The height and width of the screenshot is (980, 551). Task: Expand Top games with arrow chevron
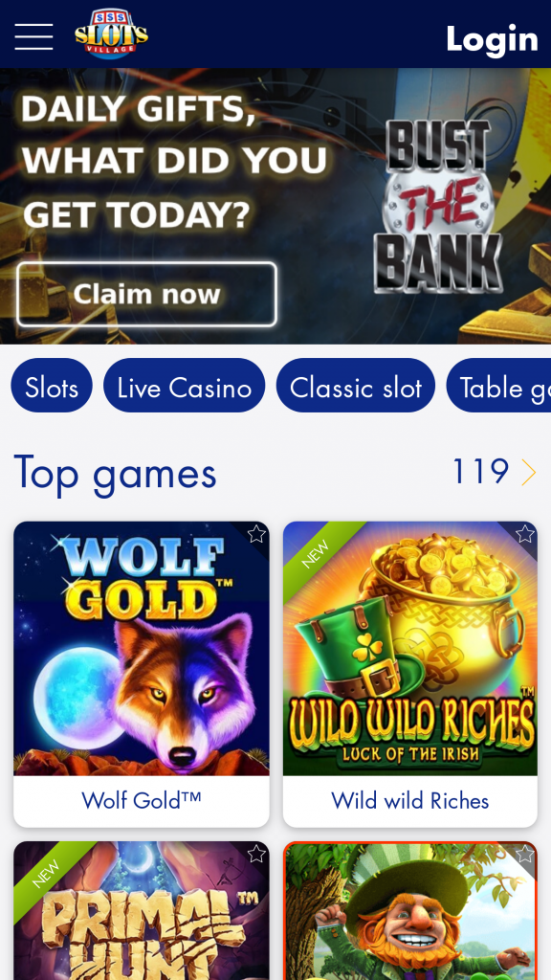528,472
